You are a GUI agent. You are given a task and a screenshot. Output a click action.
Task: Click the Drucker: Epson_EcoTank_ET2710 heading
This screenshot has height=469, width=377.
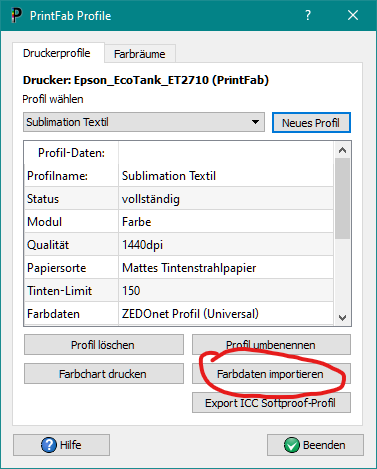coord(146,80)
